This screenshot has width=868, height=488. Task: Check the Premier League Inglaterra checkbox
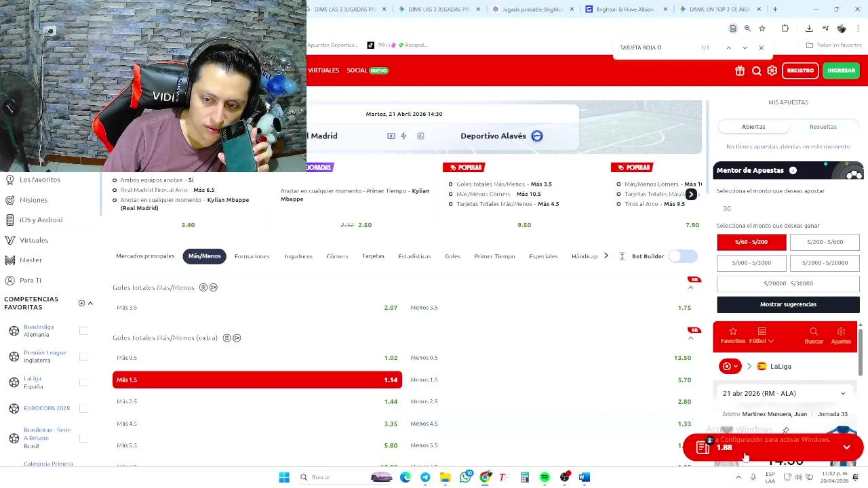pos(83,357)
